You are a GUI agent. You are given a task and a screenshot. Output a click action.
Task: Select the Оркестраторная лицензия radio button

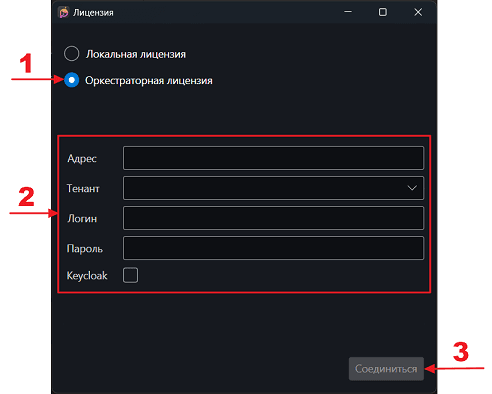pyautogui.click(x=71, y=80)
